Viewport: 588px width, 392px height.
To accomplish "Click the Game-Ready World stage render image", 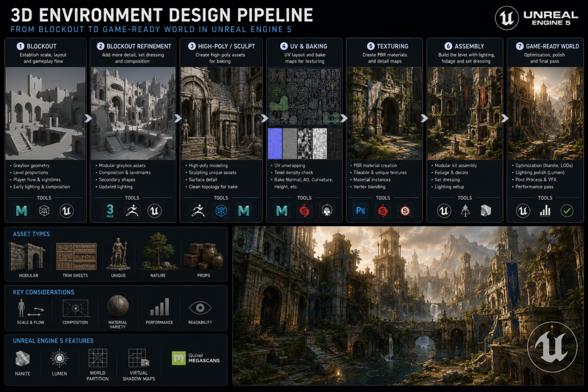I will 546,114.
